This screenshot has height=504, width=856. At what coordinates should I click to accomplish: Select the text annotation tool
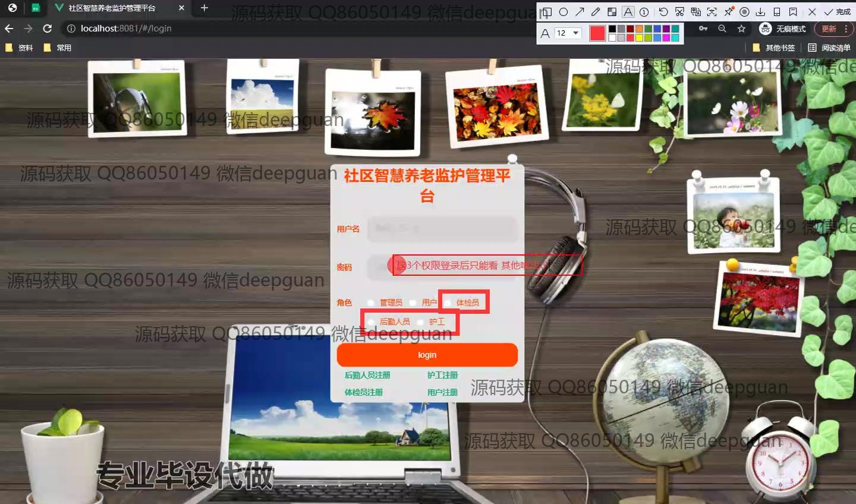point(628,12)
